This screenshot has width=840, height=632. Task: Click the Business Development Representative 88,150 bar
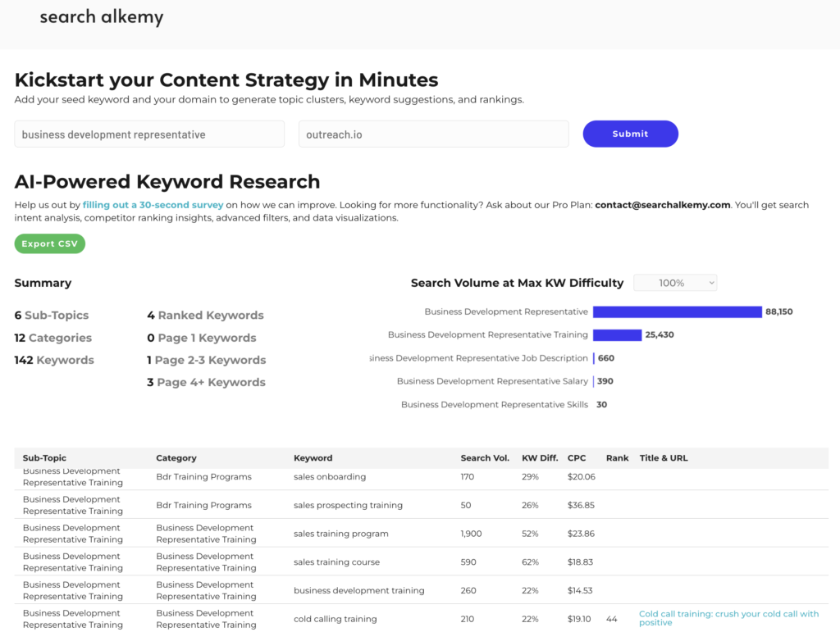677,312
